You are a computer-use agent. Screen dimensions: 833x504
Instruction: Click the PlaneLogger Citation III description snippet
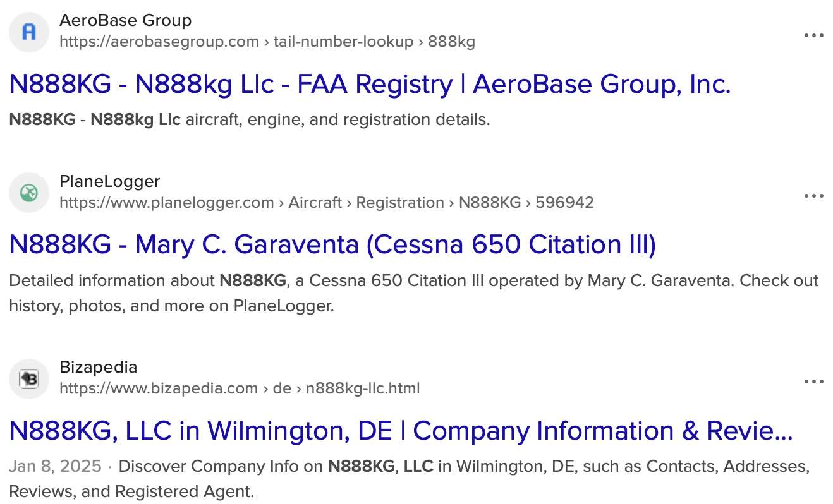[x=414, y=293]
